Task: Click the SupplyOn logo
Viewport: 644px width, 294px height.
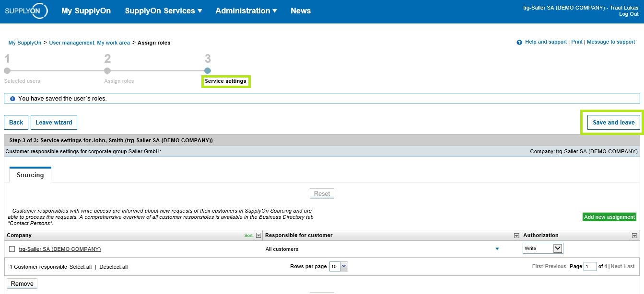Action: click(x=26, y=11)
